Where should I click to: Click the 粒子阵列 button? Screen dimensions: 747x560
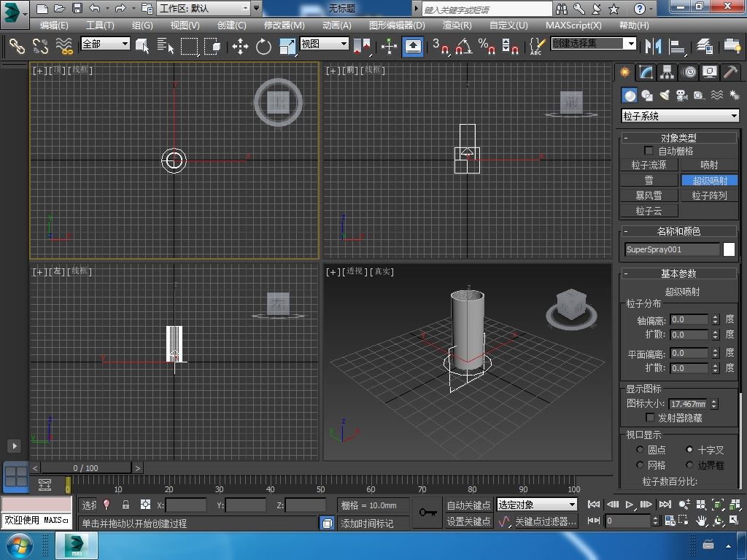pyautogui.click(x=709, y=195)
